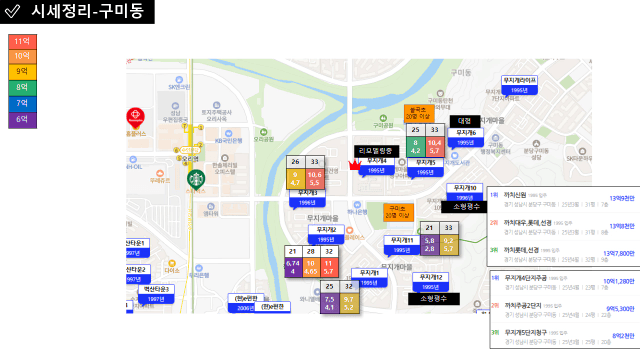Click the red 11억 legend swatch
This screenshot has height=360, width=640.
pyautogui.click(x=22, y=41)
